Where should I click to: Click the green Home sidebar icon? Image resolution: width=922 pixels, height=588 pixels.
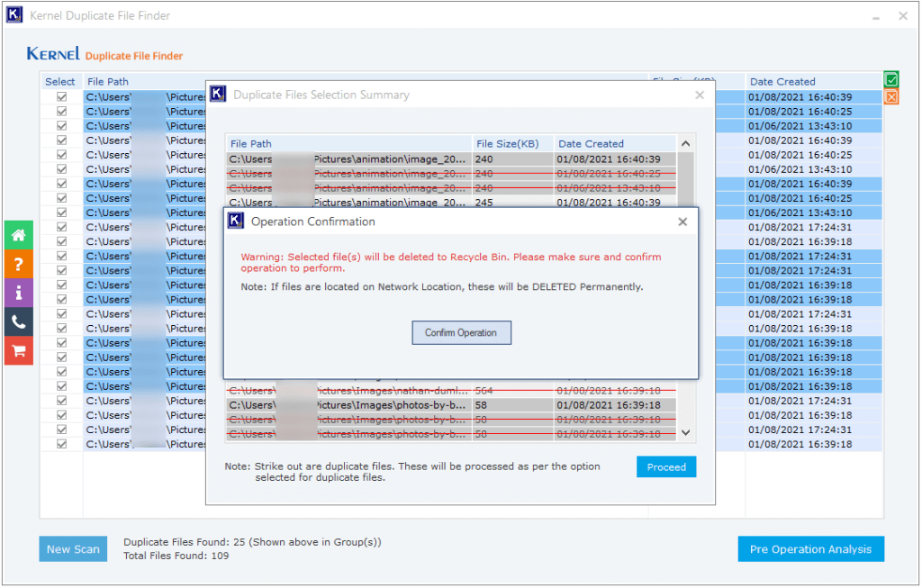click(18, 235)
